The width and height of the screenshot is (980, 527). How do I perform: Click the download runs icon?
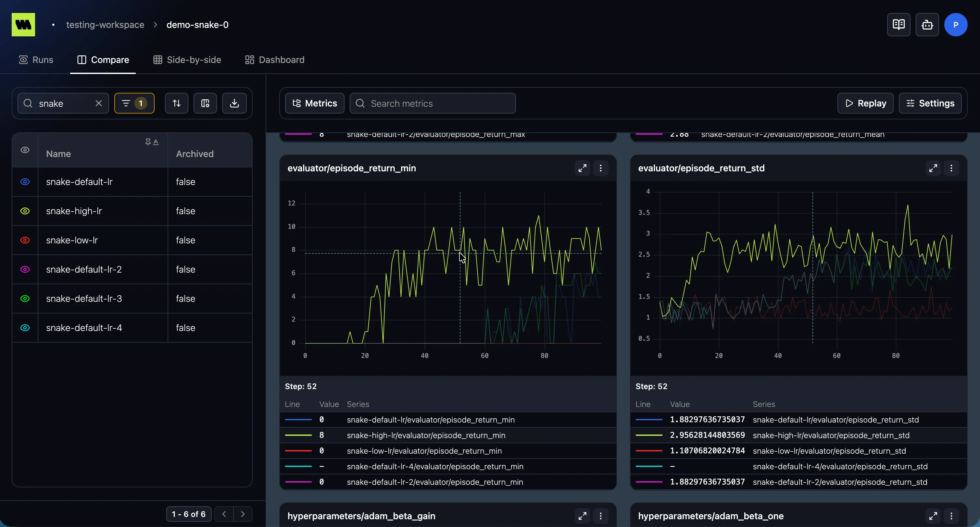click(x=234, y=103)
